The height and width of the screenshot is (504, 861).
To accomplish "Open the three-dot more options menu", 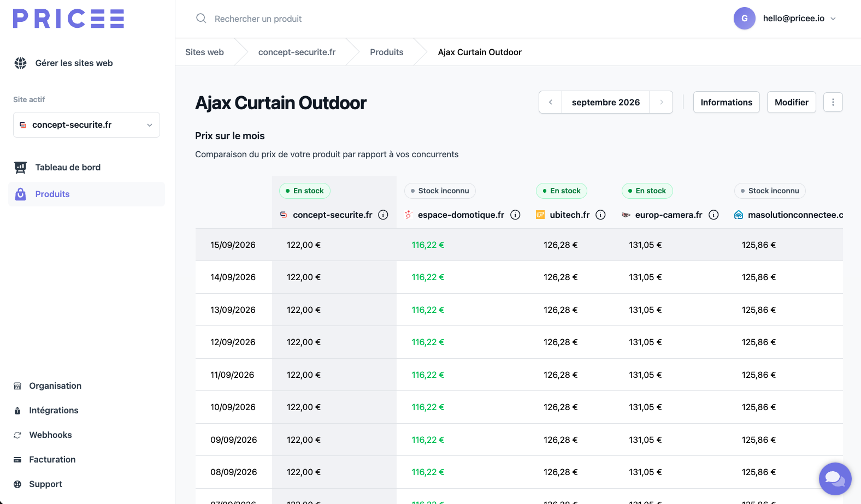I will coord(833,102).
